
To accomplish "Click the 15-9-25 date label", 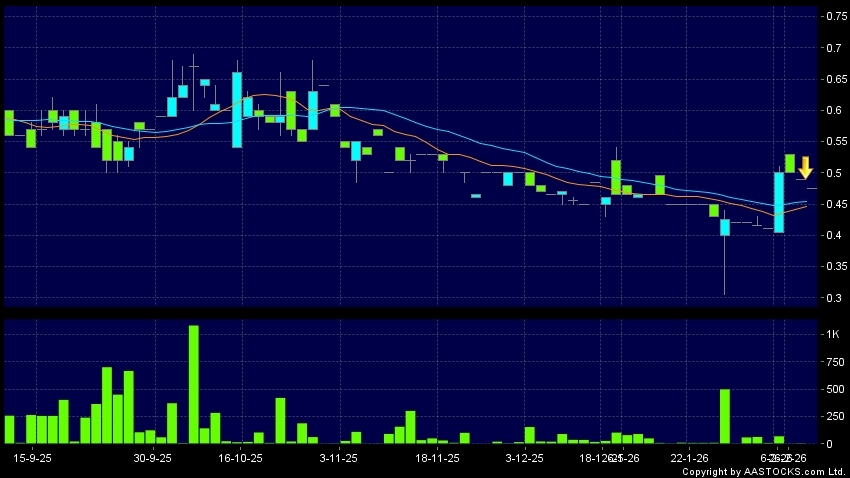I will [34, 458].
